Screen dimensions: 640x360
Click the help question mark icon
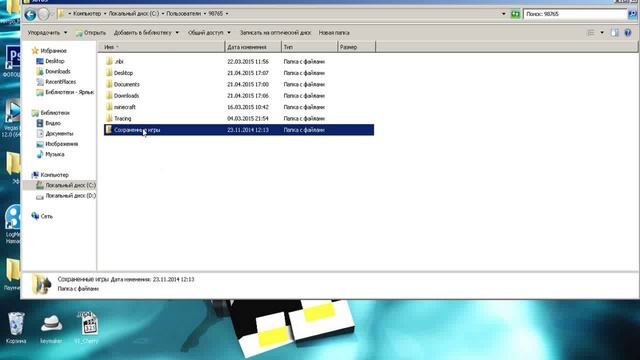point(628,33)
